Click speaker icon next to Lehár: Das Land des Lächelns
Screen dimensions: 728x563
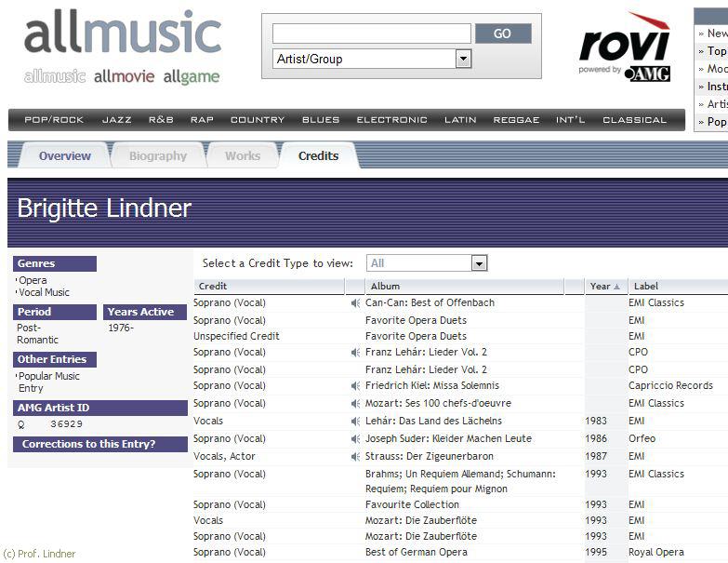[x=355, y=422]
